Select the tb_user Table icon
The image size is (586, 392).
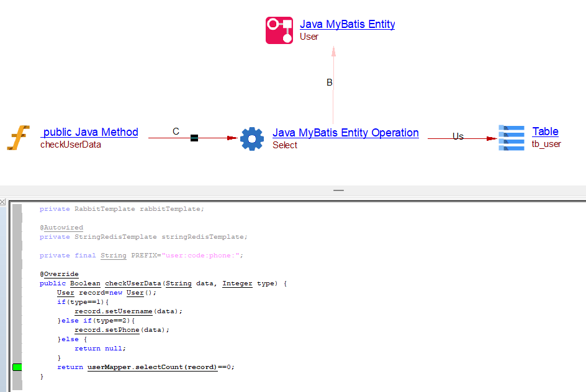[x=512, y=138]
